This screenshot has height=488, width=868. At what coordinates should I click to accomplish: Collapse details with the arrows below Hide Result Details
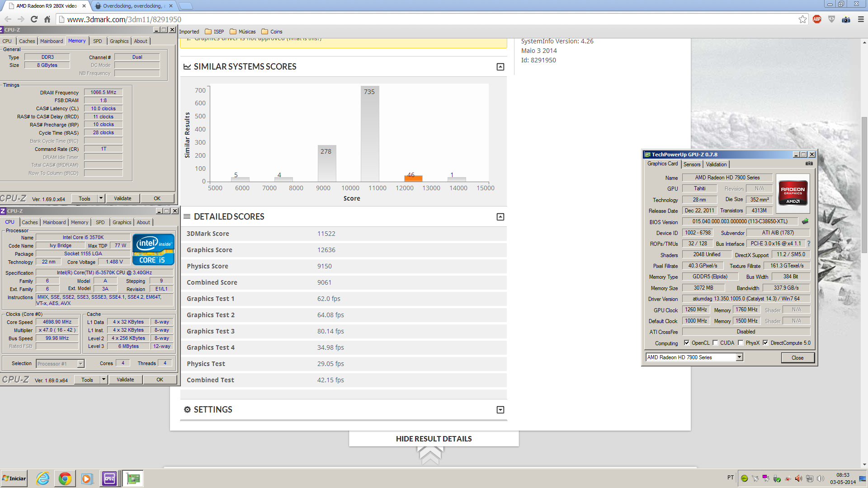pos(430,455)
